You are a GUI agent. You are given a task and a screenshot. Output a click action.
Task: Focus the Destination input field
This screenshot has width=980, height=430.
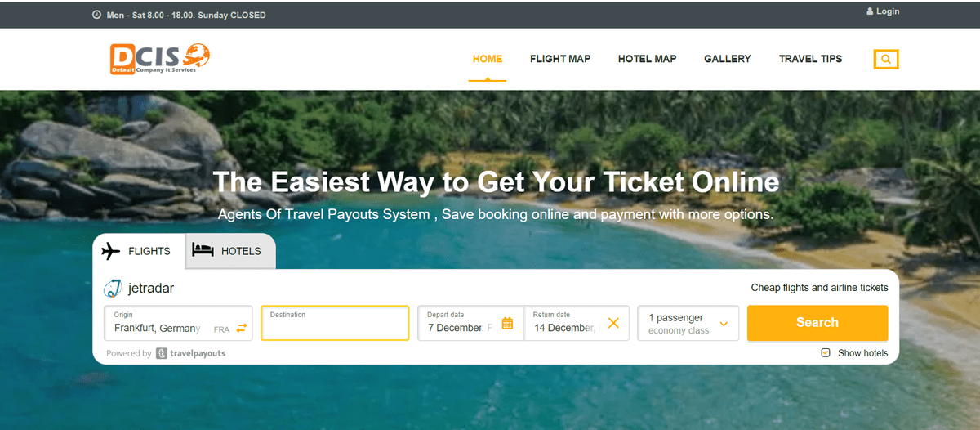click(335, 323)
